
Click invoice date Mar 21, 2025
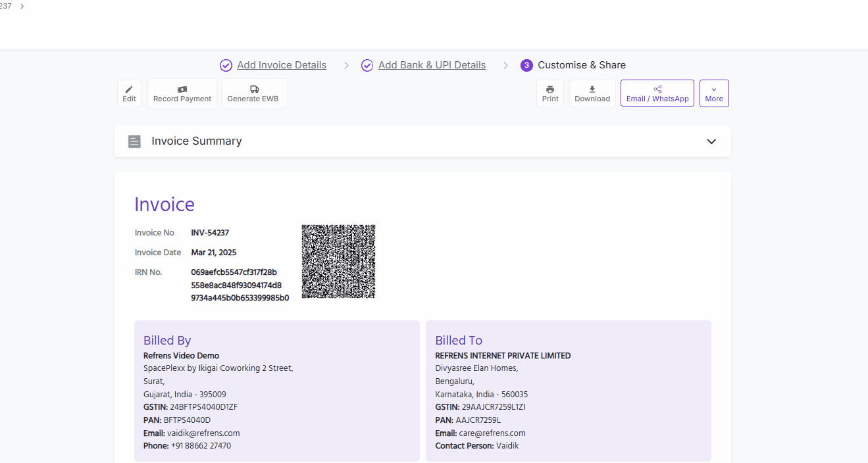213,253
